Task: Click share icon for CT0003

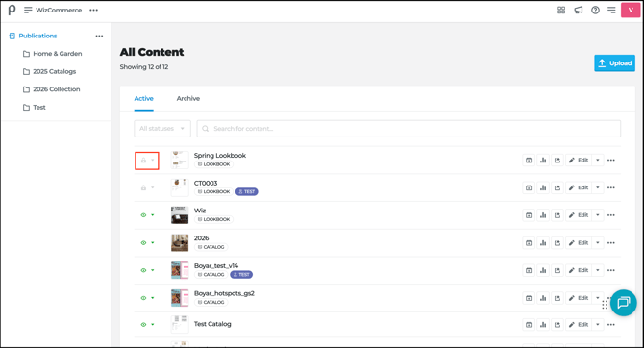Action: click(557, 187)
